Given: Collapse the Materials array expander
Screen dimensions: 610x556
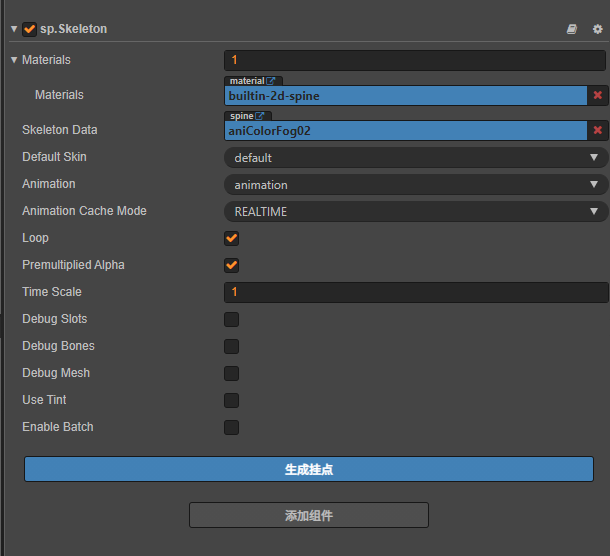Looking at the screenshot, I should 14,60.
